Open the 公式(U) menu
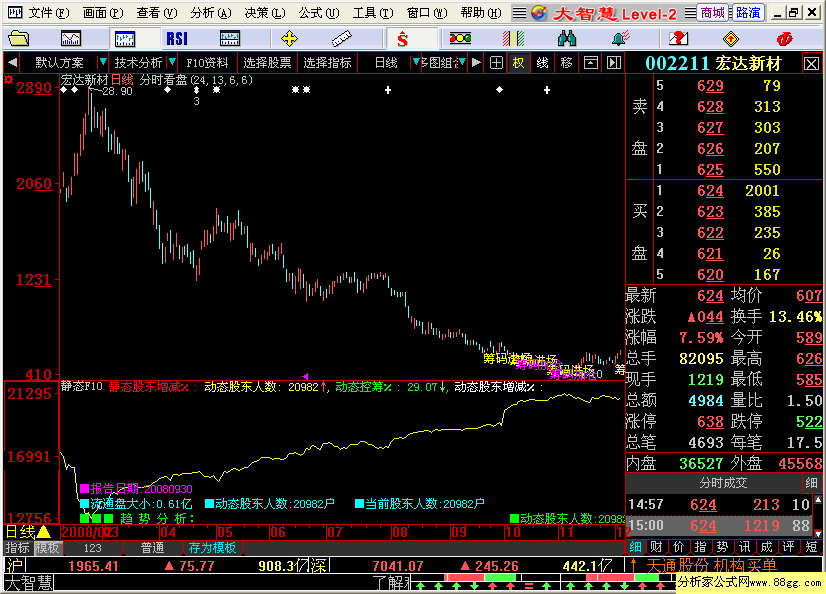 [319, 13]
